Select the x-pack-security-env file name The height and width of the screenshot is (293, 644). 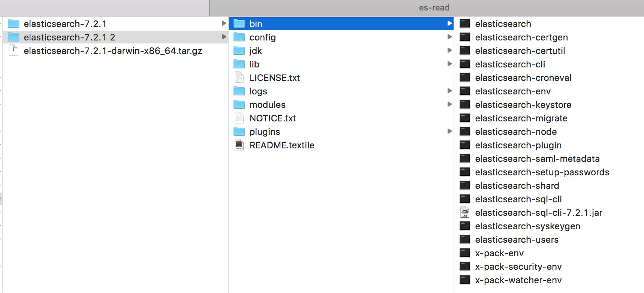click(x=518, y=267)
